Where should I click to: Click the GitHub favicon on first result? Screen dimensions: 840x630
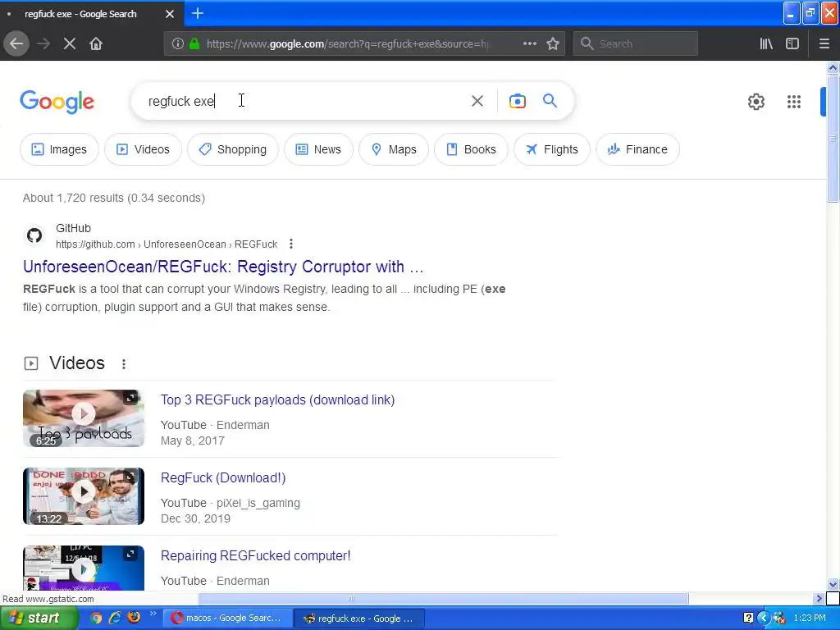pyautogui.click(x=34, y=235)
